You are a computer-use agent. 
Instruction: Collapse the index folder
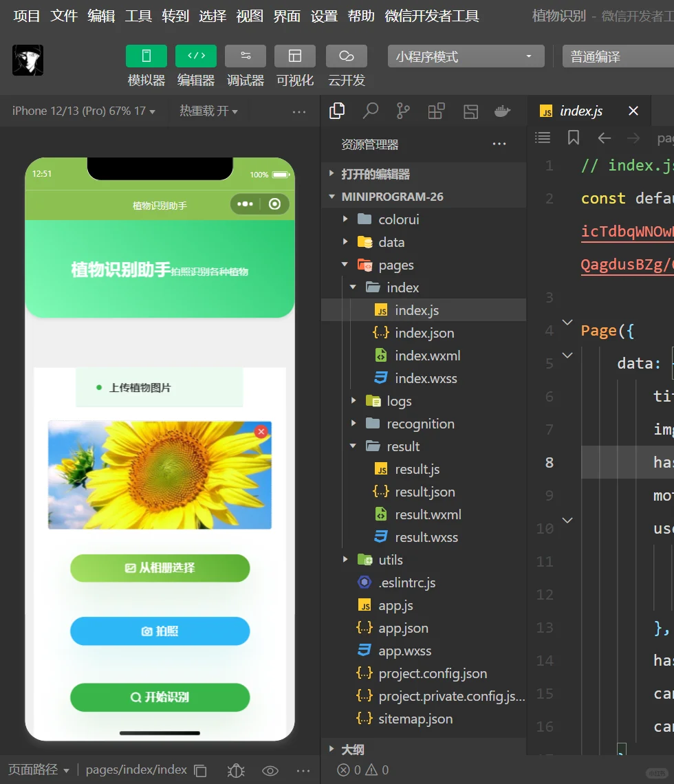tap(424, 287)
